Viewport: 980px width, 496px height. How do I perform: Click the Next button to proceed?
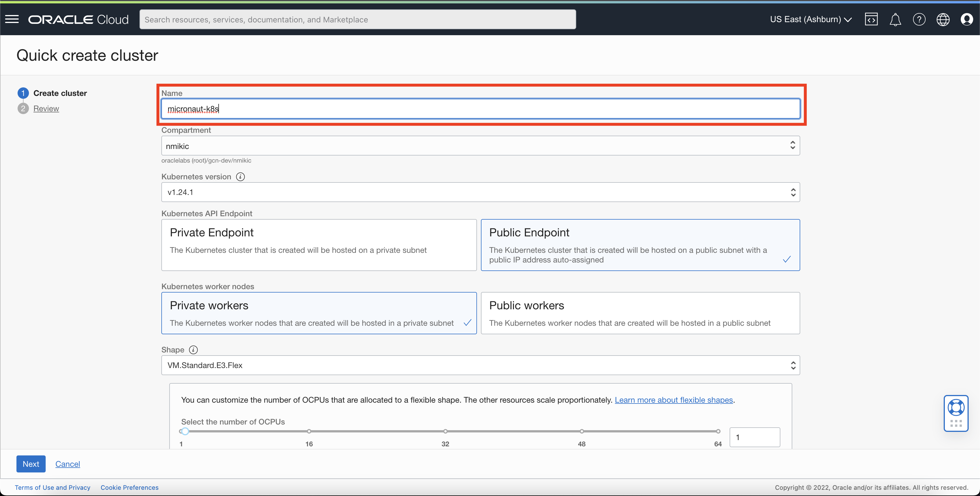coord(30,464)
